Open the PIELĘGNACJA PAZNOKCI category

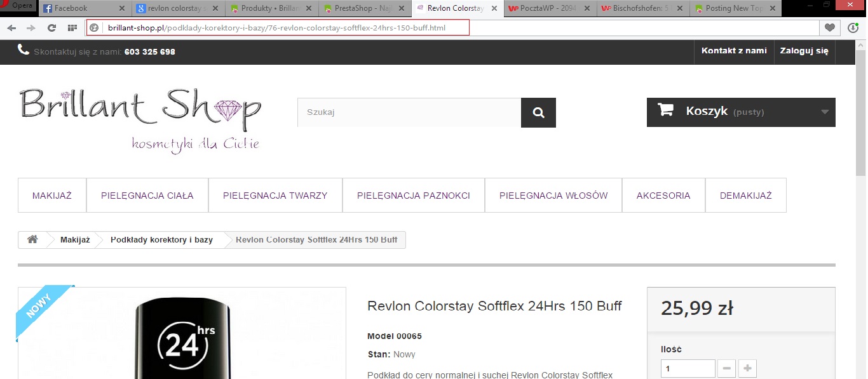coord(414,196)
